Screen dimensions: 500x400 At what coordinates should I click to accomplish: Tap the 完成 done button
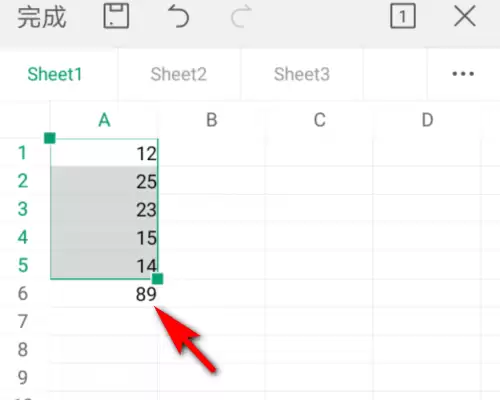pos(42,17)
